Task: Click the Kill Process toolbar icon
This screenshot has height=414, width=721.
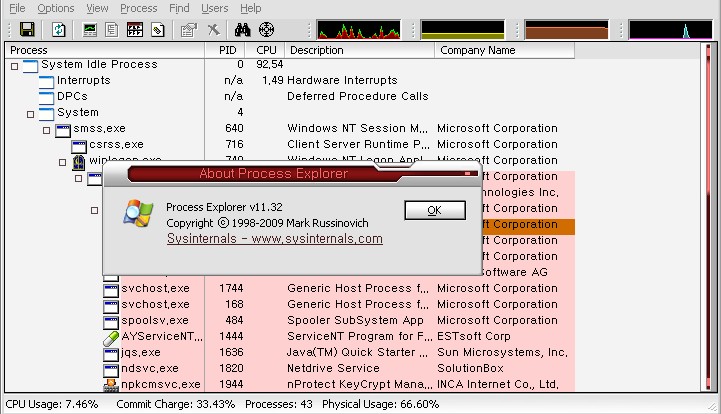Action: (213, 30)
